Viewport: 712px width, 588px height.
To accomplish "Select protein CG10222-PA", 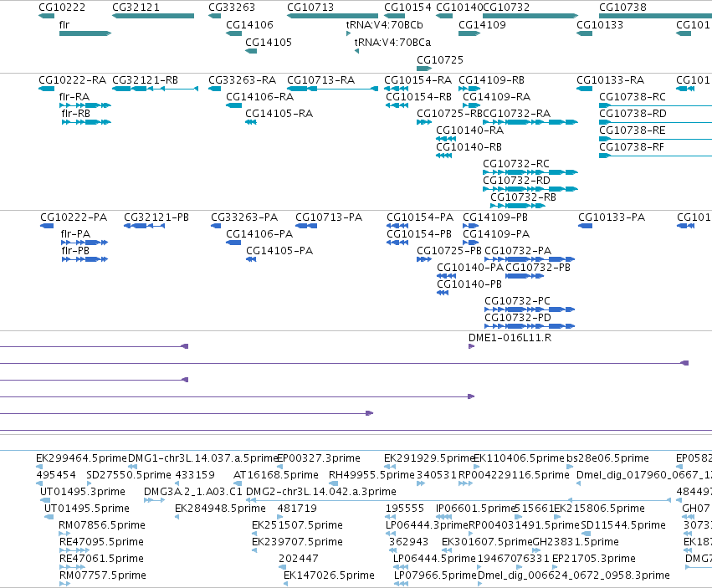I will pyautogui.click(x=74, y=217).
